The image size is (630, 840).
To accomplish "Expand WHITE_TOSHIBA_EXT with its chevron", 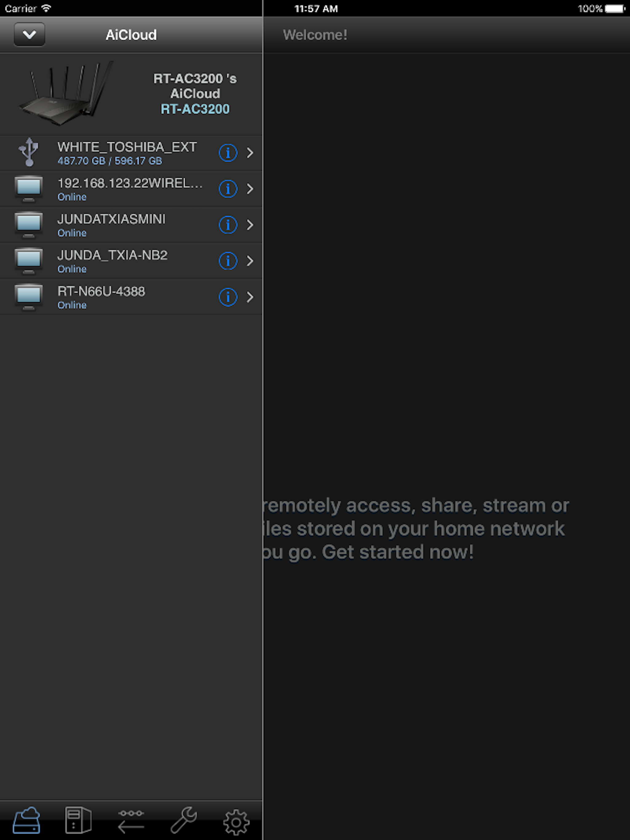I will tap(250, 153).
